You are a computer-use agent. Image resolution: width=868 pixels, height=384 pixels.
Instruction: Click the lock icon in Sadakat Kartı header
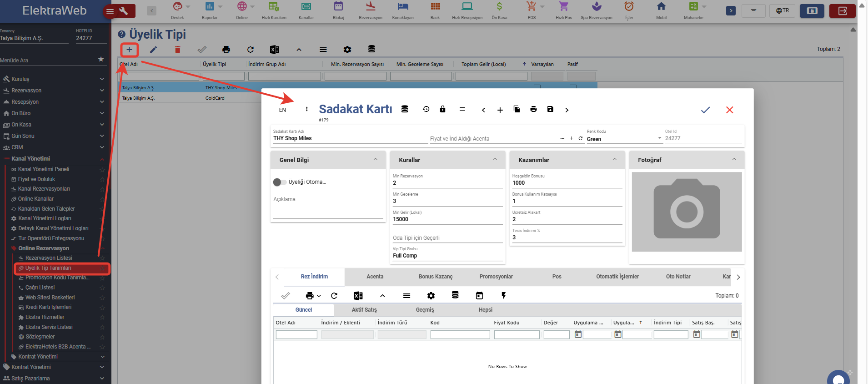442,109
